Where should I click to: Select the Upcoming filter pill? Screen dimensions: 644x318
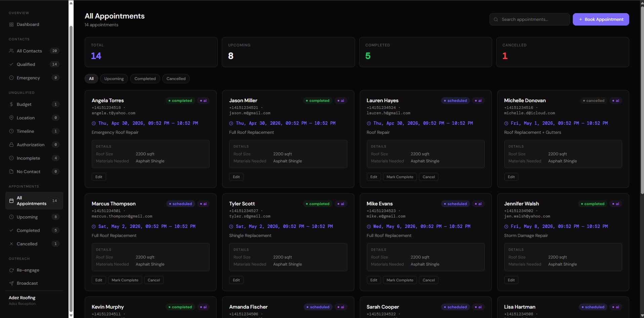(114, 79)
